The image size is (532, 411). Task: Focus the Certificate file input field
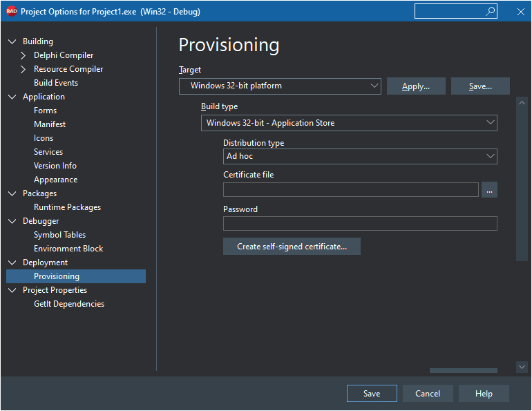351,190
